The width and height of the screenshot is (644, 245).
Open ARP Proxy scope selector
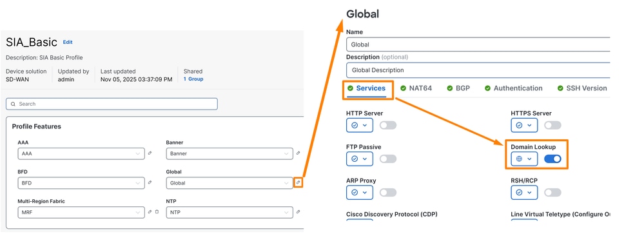pyautogui.click(x=360, y=192)
